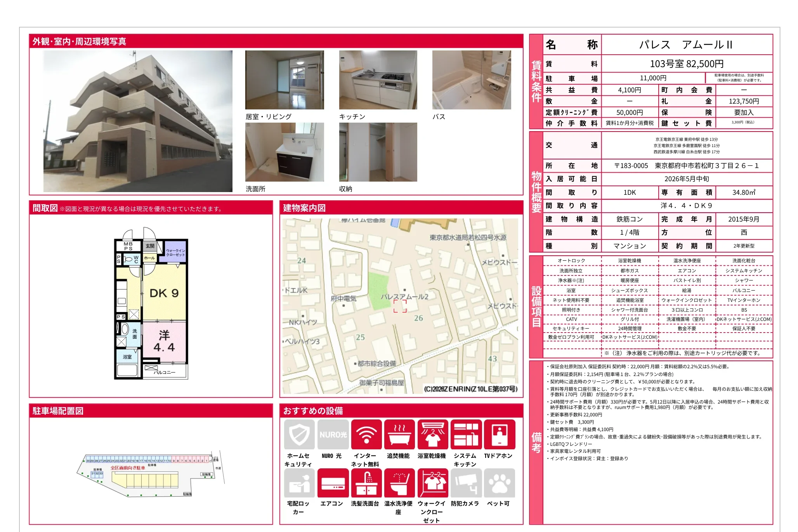The image size is (798, 532).
Task: Open the kitchen photo
Action: pyautogui.click(x=378, y=80)
